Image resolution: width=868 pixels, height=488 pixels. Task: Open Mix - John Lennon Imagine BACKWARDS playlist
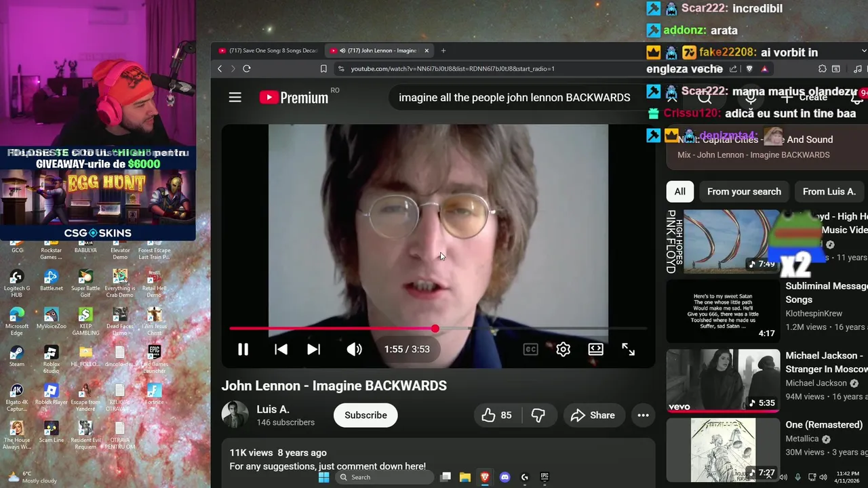click(x=753, y=155)
